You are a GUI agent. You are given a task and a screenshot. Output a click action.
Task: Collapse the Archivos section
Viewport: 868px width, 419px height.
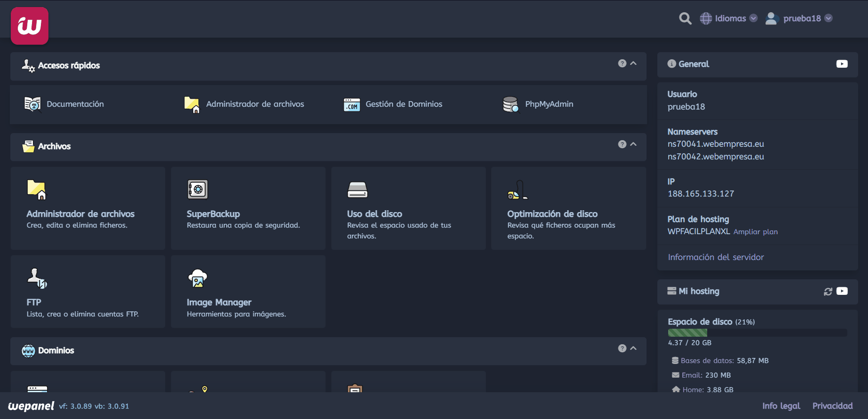pyautogui.click(x=633, y=144)
